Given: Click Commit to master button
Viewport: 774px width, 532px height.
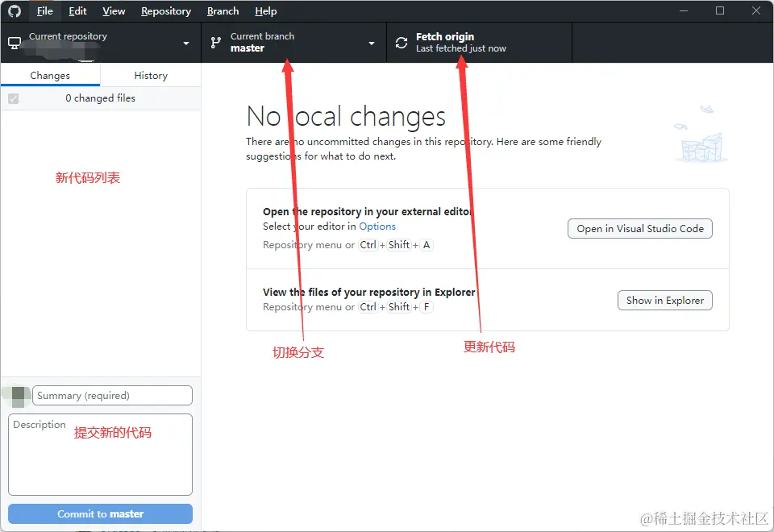Looking at the screenshot, I should click(x=100, y=513).
